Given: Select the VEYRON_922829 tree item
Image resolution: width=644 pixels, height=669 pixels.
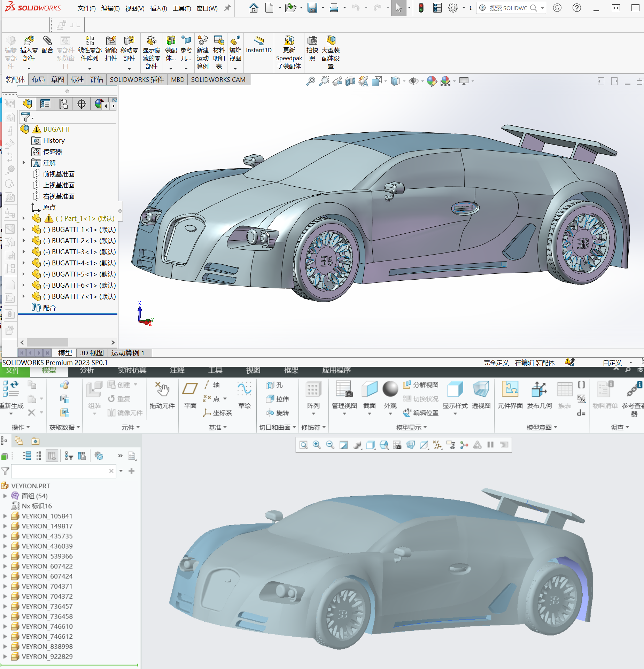Looking at the screenshot, I should point(47,656).
